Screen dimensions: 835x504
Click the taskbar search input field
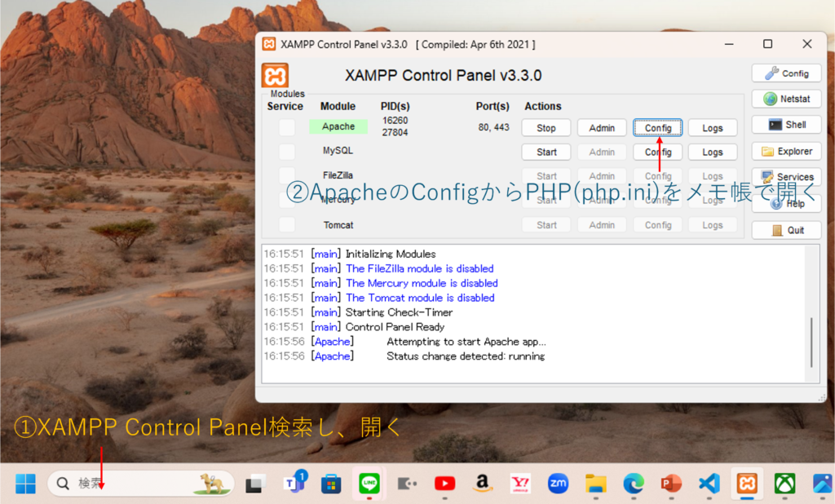[x=130, y=484]
